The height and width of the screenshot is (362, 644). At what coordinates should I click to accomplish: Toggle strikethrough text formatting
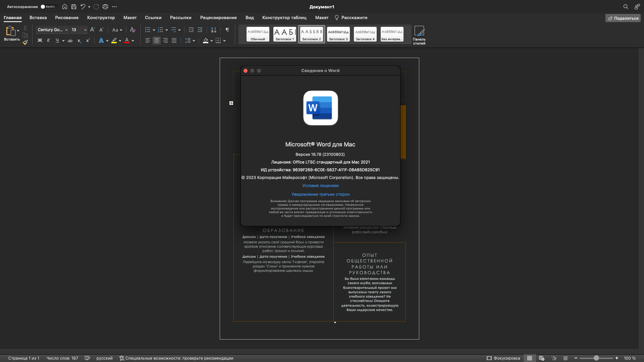tap(70, 41)
